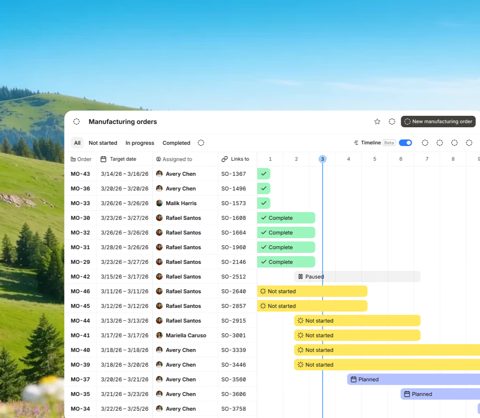Click the Complete bar for MO-29

point(286,262)
